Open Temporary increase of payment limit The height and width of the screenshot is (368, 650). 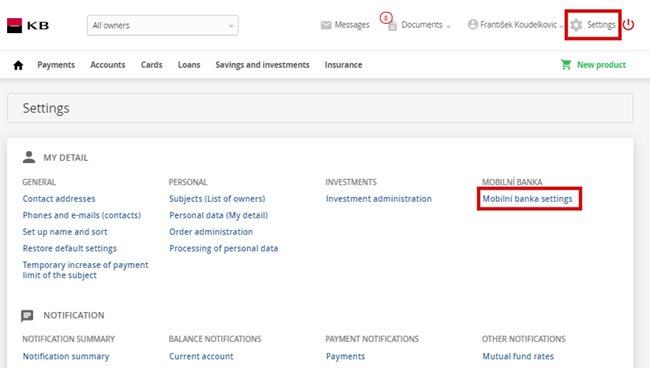pos(85,270)
